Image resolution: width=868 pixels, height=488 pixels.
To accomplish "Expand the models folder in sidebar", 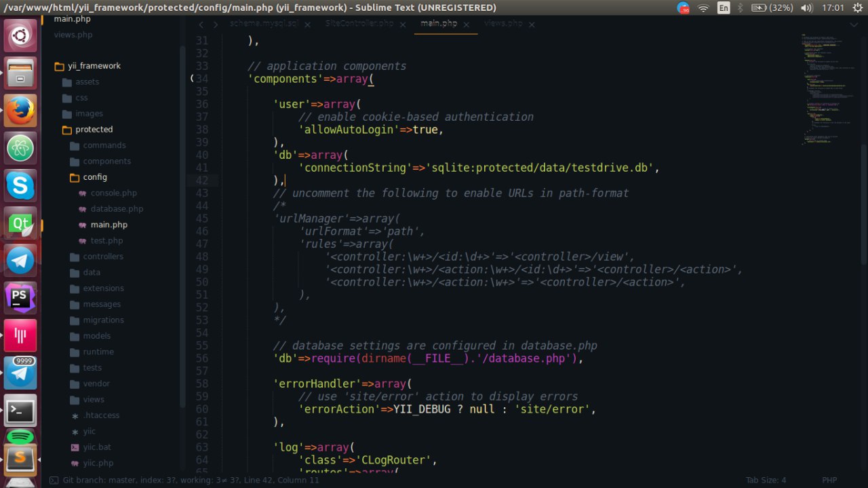I will (96, 336).
